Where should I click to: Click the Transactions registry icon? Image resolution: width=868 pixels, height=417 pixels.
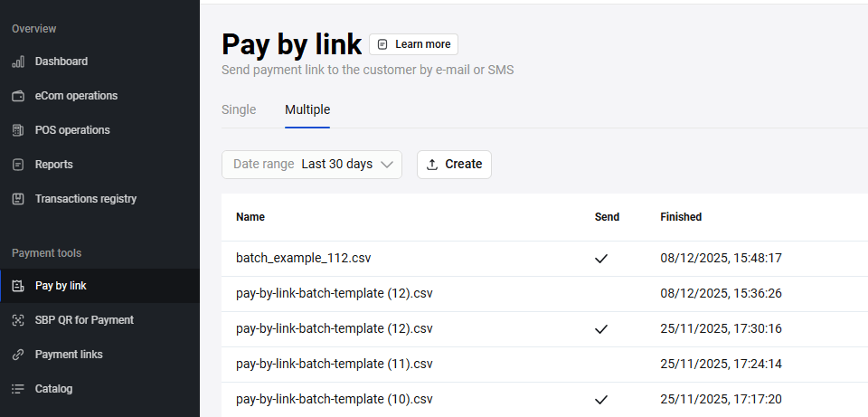click(x=18, y=199)
